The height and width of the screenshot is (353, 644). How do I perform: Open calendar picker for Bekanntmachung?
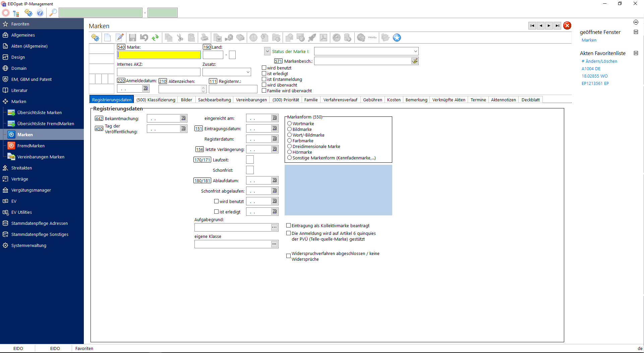(x=183, y=118)
